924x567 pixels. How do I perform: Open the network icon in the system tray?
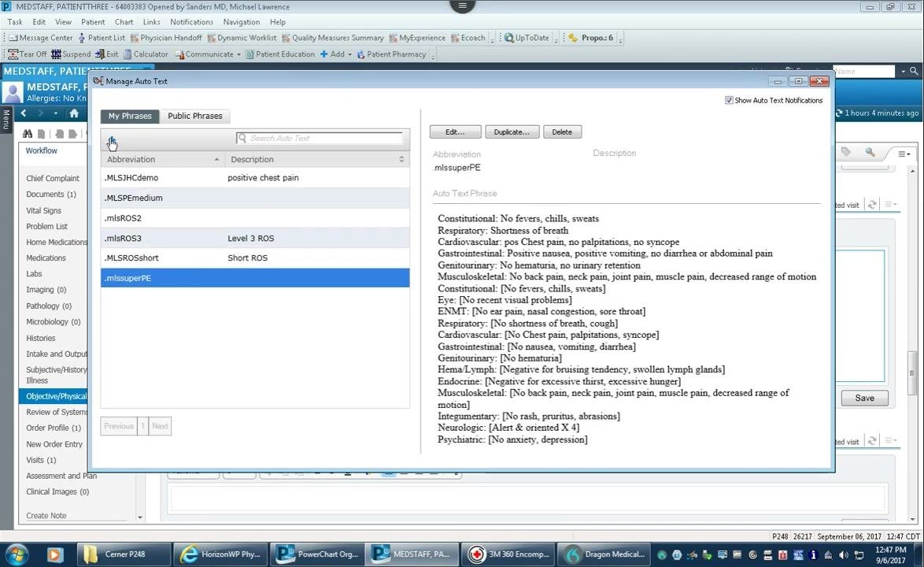click(859, 554)
